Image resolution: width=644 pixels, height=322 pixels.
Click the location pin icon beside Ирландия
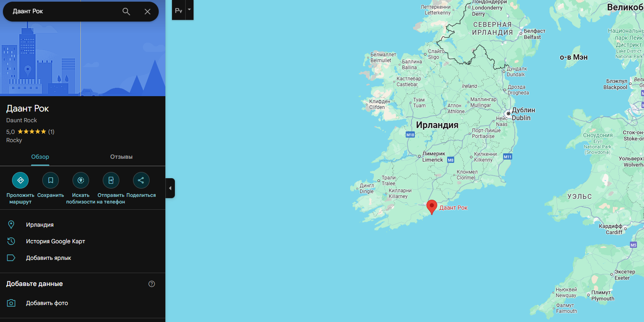tap(11, 225)
